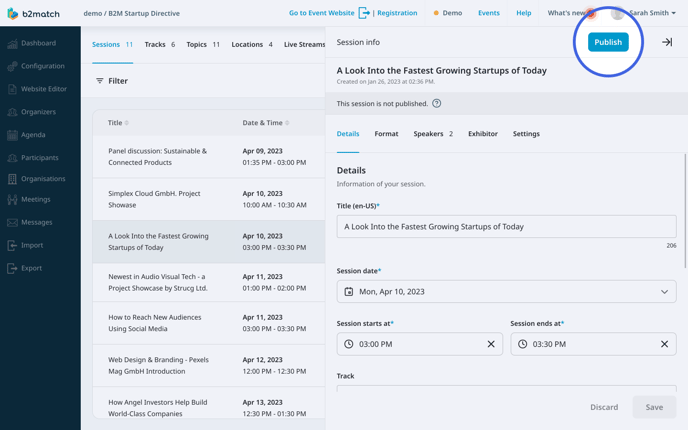The width and height of the screenshot is (688, 430).
Task: Click the Discard button
Action: click(603, 407)
